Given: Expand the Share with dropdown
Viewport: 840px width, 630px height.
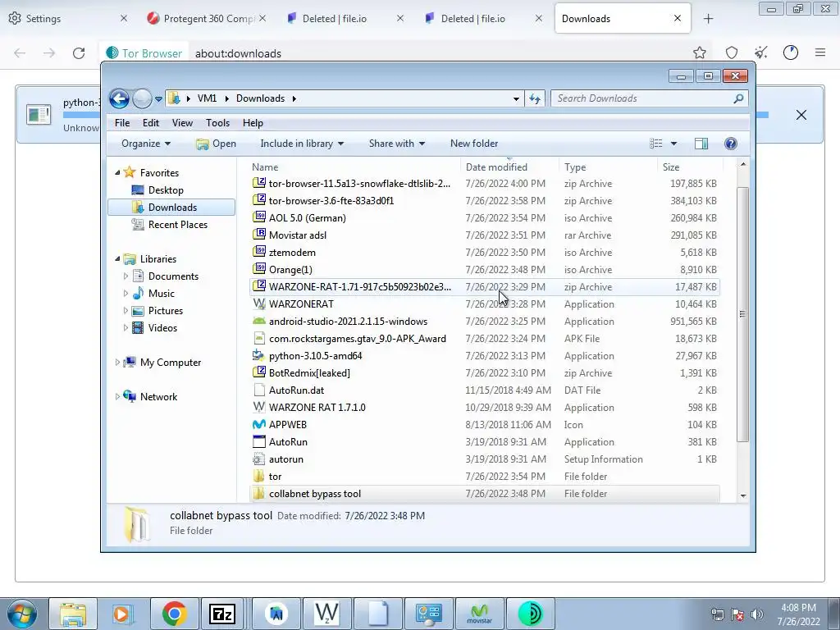Looking at the screenshot, I should coord(396,144).
